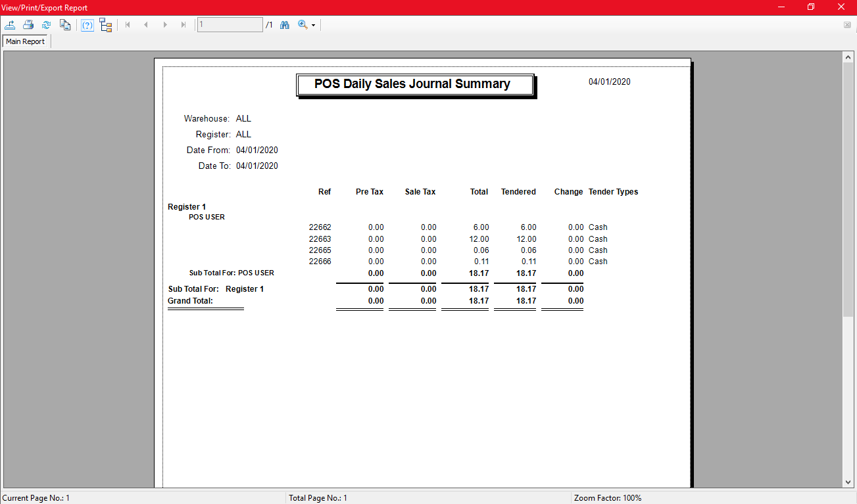The width and height of the screenshot is (857, 504).
Task: Close the current report view tab
Action: [x=847, y=25]
